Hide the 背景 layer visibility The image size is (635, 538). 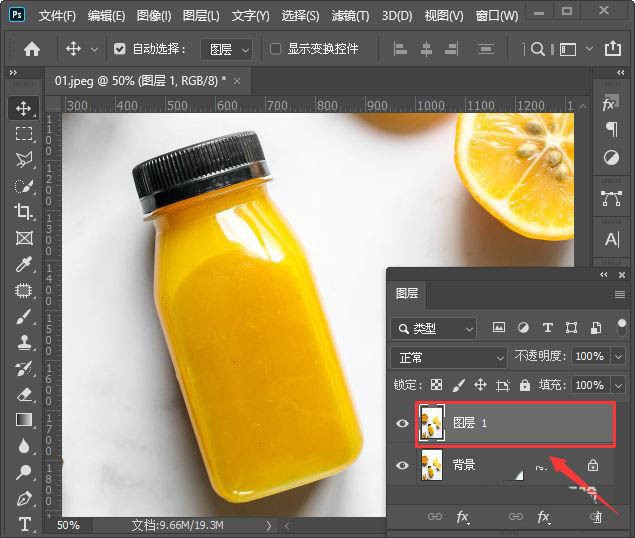coord(402,465)
